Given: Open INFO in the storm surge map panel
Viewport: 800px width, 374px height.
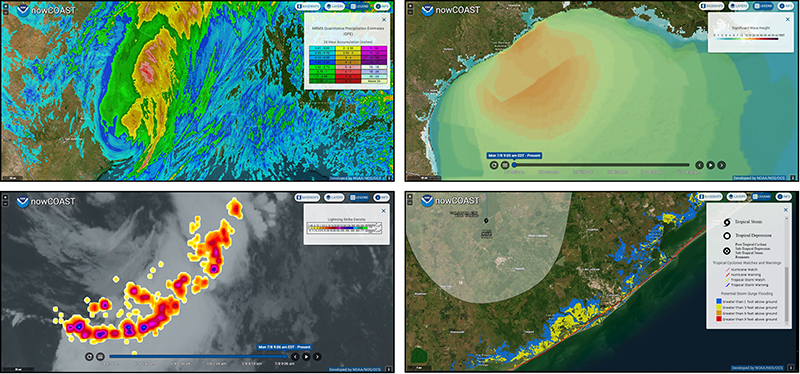Looking at the screenshot, I should click(x=785, y=197).
